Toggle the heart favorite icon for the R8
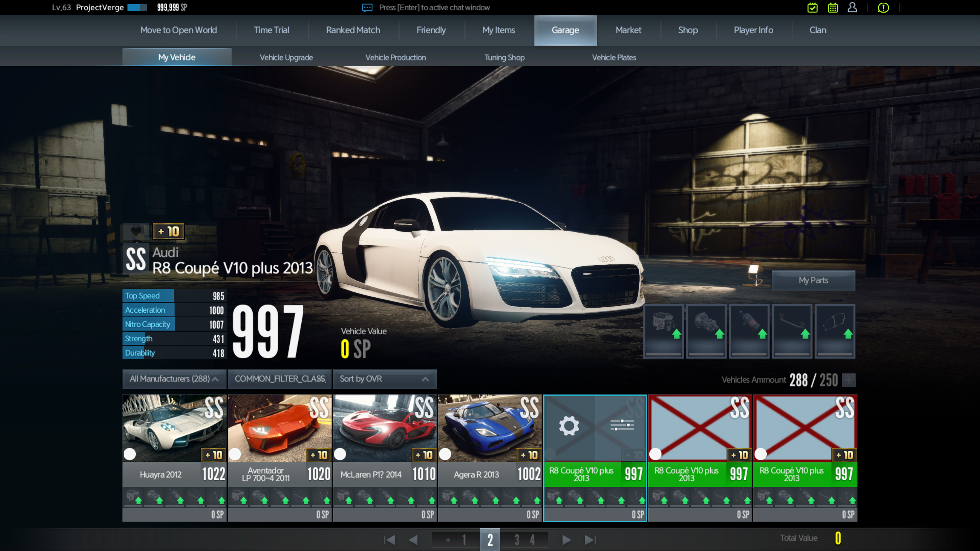The image size is (980, 551). (136, 231)
